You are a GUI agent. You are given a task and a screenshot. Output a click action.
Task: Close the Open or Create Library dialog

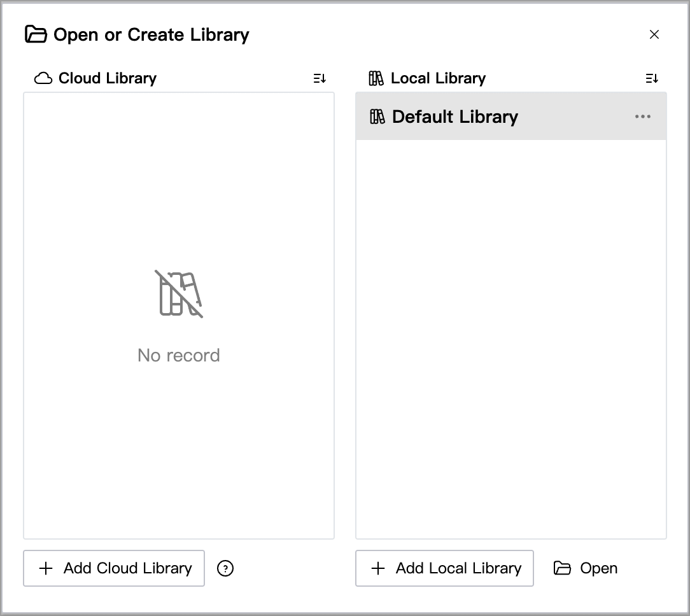654,34
